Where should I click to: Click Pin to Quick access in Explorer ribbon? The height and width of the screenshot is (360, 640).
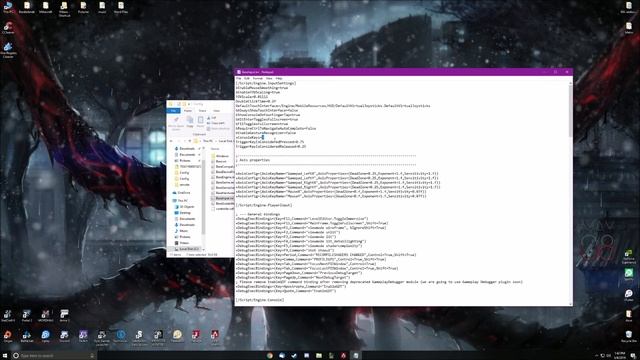click(176, 123)
